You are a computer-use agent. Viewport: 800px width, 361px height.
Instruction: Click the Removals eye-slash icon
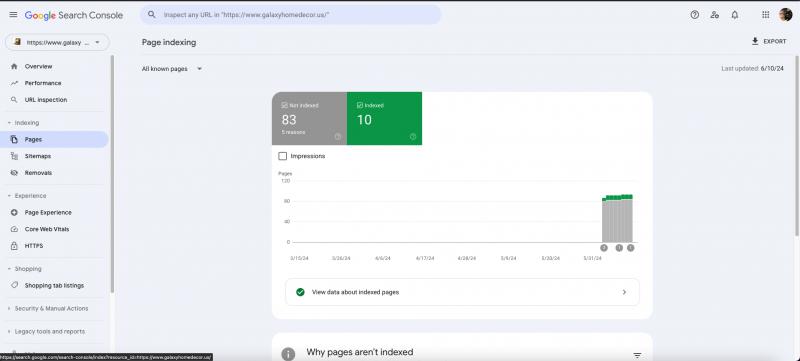pyautogui.click(x=14, y=173)
